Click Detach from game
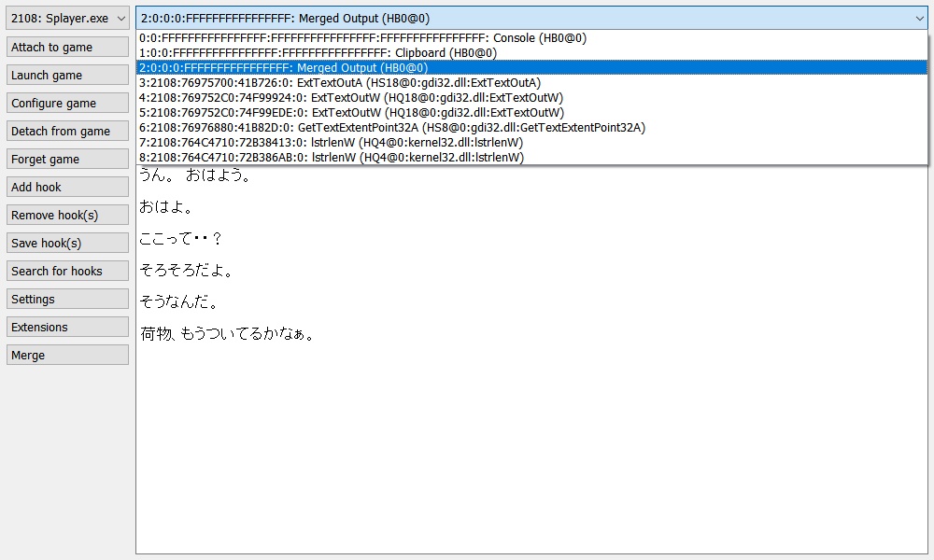 coord(67,132)
